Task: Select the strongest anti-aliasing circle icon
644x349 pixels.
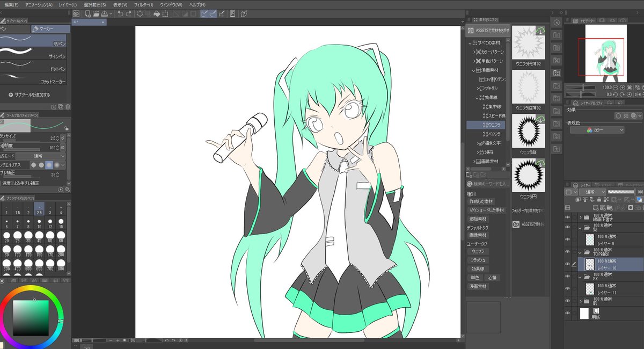Action: pyautogui.click(x=57, y=165)
